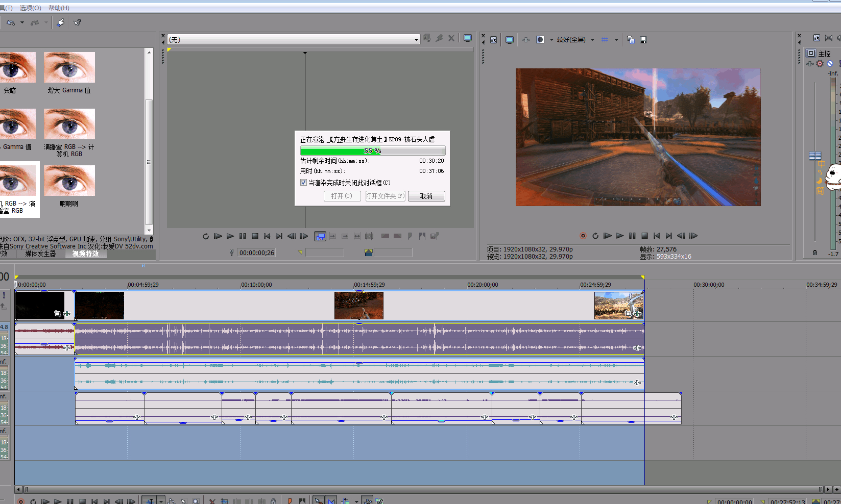
Task: Expand the undo history dropdown arrow
Action: (22, 22)
